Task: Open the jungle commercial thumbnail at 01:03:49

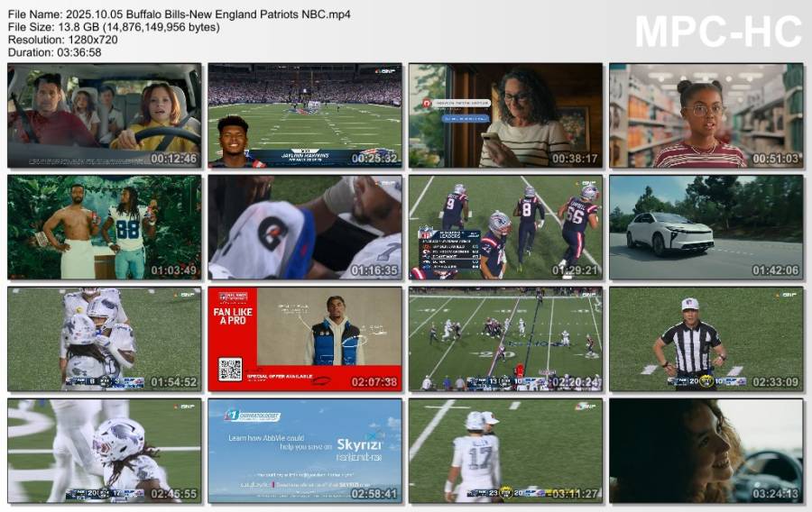Action: click(105, 226)
